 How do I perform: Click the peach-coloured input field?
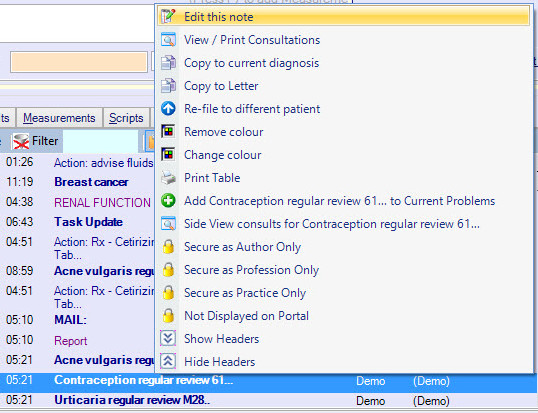79,62
